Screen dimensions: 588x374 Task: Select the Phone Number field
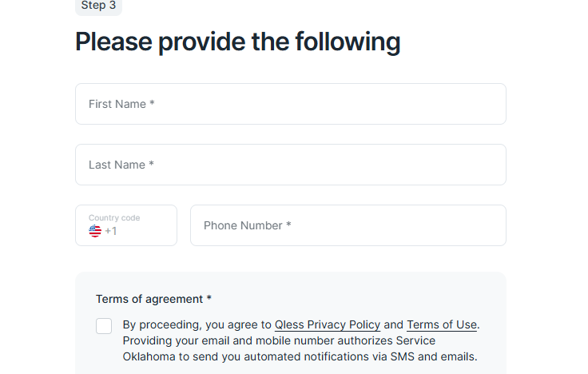click(348, 225)
